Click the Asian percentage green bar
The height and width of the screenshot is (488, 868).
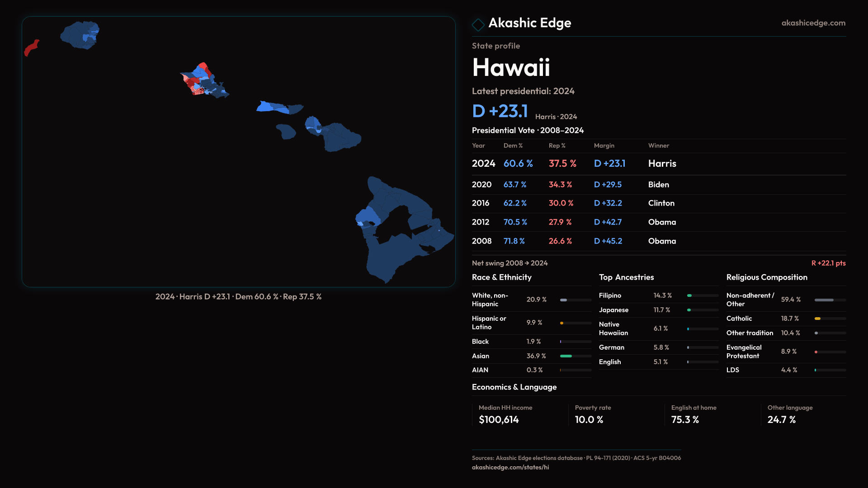point(566,356)
